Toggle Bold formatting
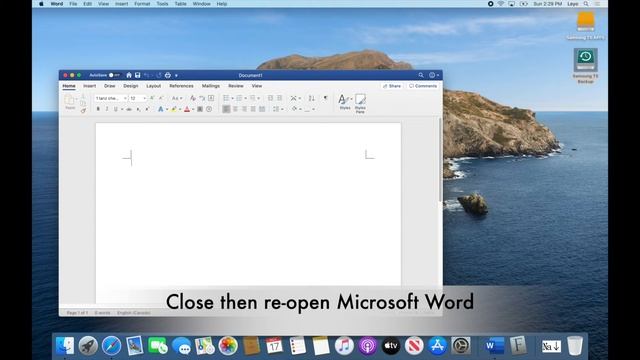This screenshot has height=360, width=640. (98, 109)
